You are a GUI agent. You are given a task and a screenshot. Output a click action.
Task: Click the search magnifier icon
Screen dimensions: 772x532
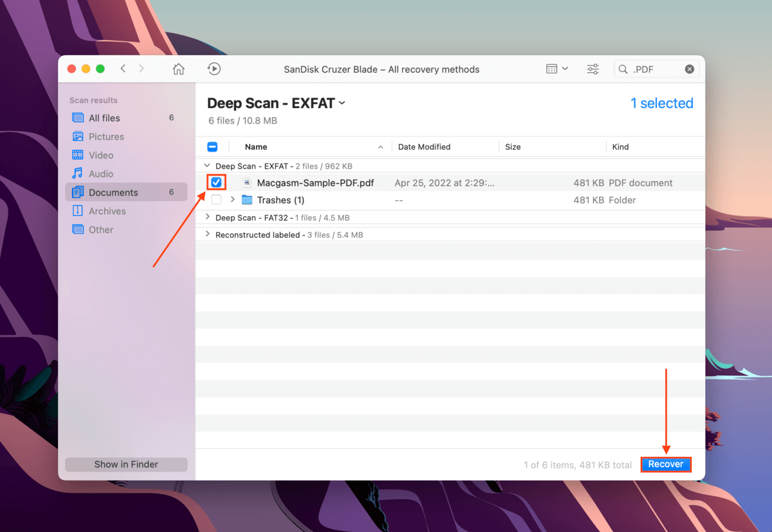(x=623, y=69)
